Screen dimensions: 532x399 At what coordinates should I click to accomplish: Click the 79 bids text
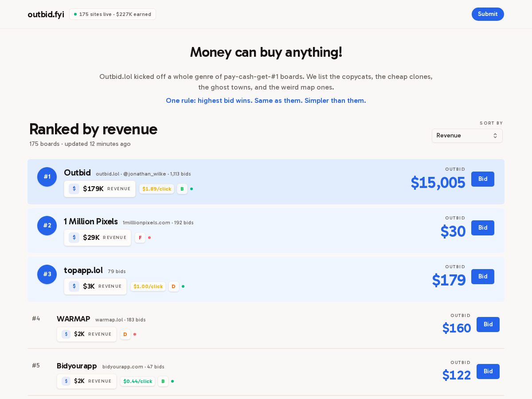117,271
